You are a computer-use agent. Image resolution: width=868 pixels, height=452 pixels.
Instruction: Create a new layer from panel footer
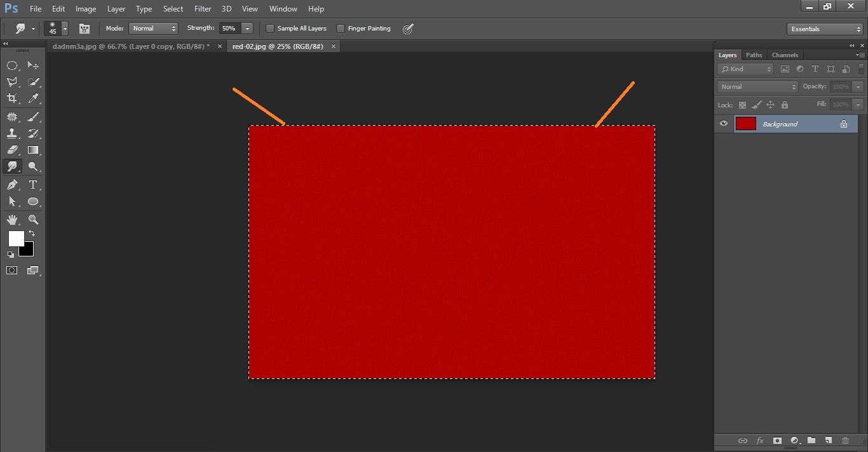(828, 441)
